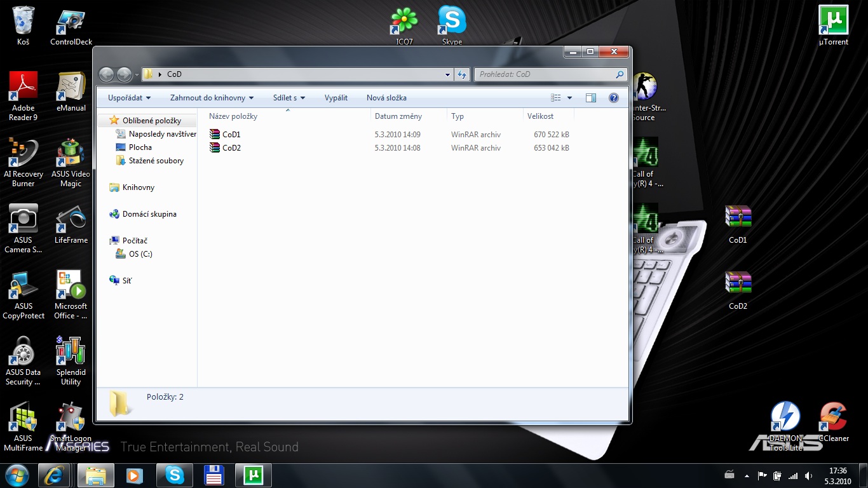Viewport: 868px width, 488px height.
Task: Select the CoD1 WinRAR archive file
Action: tap(231, 135)
